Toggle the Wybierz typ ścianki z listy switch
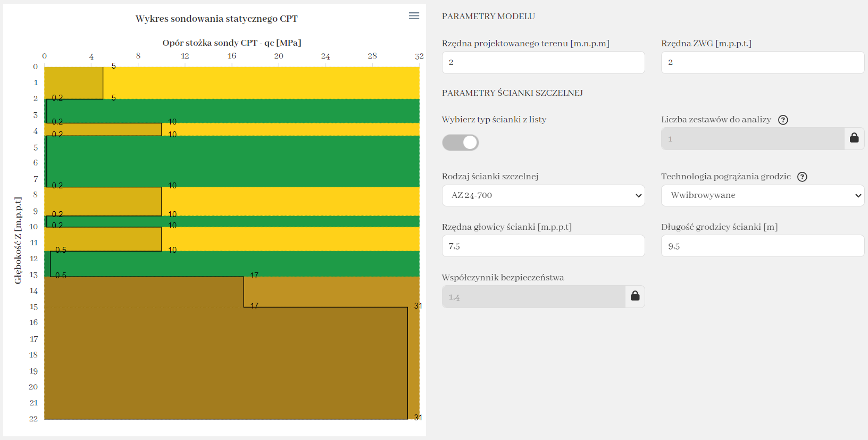This screenshot has height=440, width=868. click(x=461, y=143)
